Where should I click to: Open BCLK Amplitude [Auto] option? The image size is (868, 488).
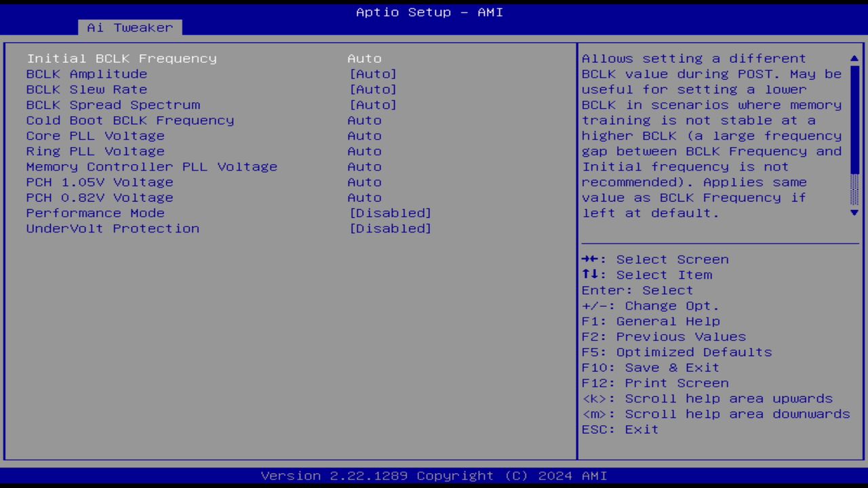(373, 74)
